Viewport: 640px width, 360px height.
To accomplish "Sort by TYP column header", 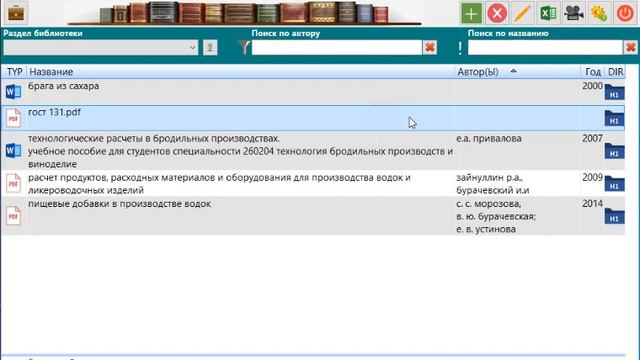I will tap(14, 72).
